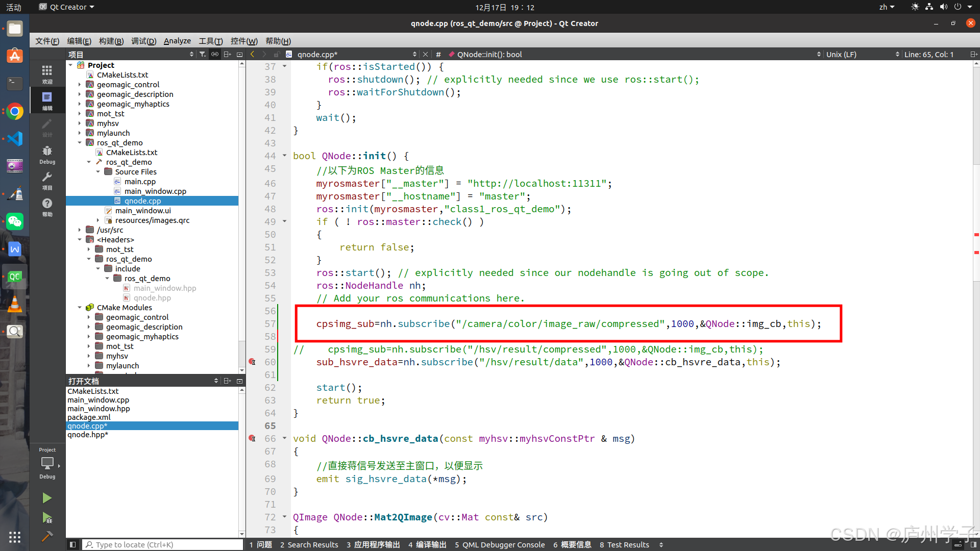Go back with the left arrow
980x551 pixels.
(x=253, y=54)
